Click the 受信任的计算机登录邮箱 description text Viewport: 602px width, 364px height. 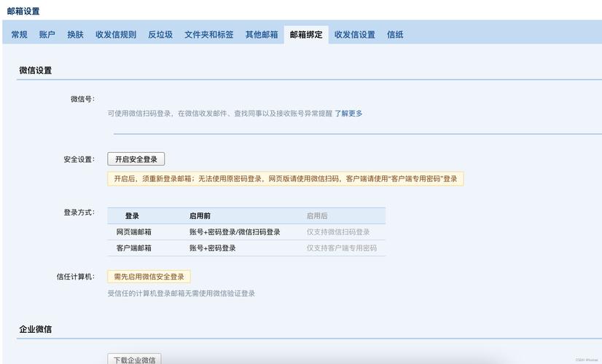[181, 293]
